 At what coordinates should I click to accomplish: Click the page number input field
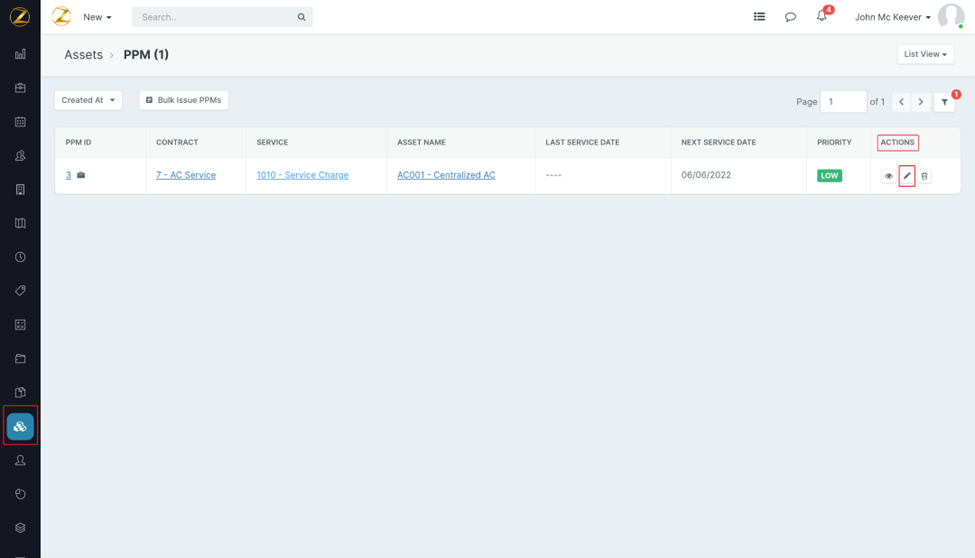coord(842,102)
